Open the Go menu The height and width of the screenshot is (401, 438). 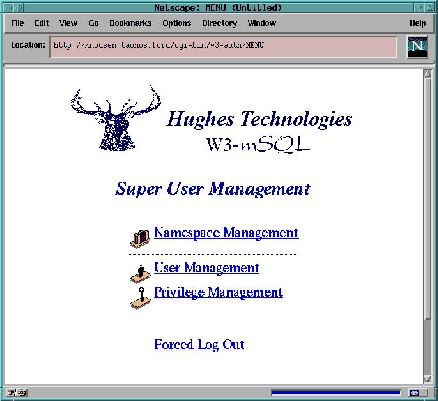94,23
